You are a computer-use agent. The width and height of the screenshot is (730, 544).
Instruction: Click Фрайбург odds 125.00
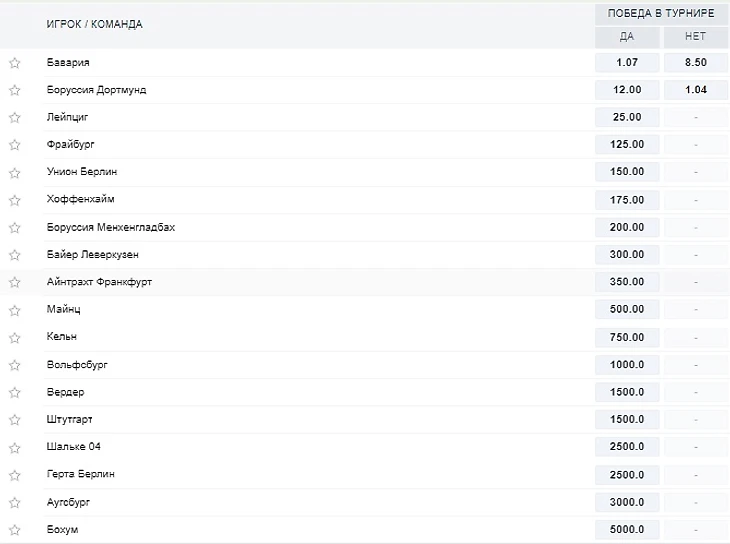point(627,144)
